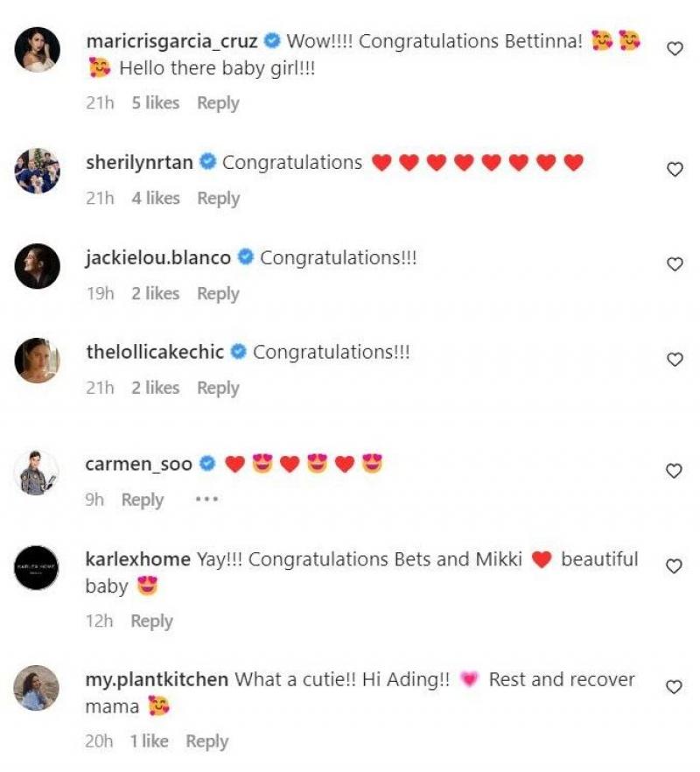The height and width of the screenshot is (772, 700).
Task: Reply to sherilynrtan's comment
Action: (218, 198)
